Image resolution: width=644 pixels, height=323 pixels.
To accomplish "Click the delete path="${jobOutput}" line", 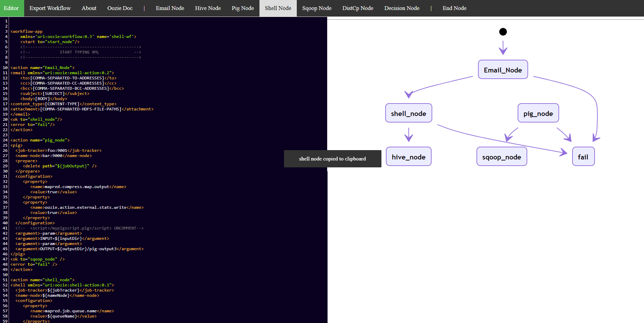I will click(x=60, y=166).
